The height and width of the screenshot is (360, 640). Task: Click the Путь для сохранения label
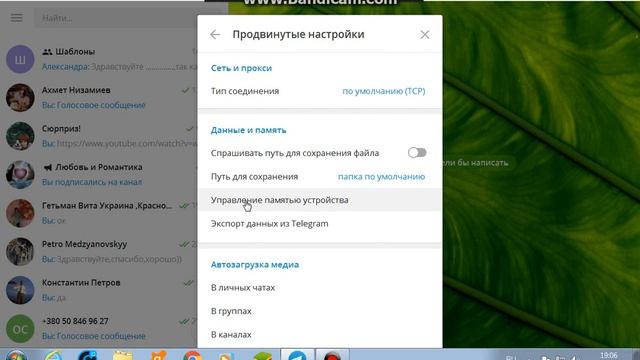tap(254, 177)
